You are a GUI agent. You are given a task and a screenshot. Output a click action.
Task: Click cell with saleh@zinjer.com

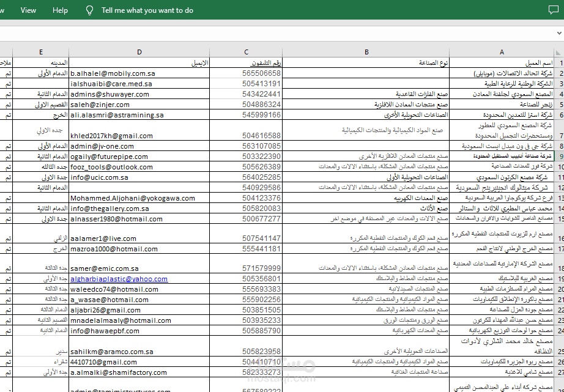click(x=139, y=105)
